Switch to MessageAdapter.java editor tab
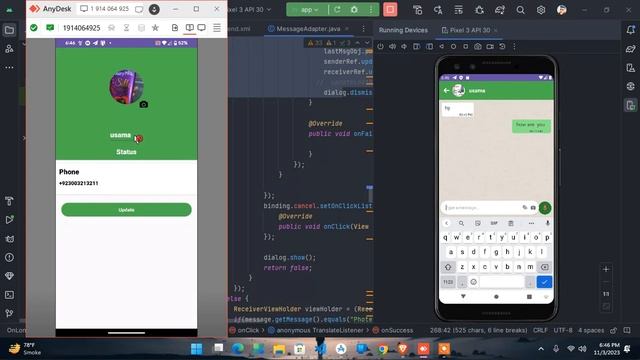 tap(308, 29)
